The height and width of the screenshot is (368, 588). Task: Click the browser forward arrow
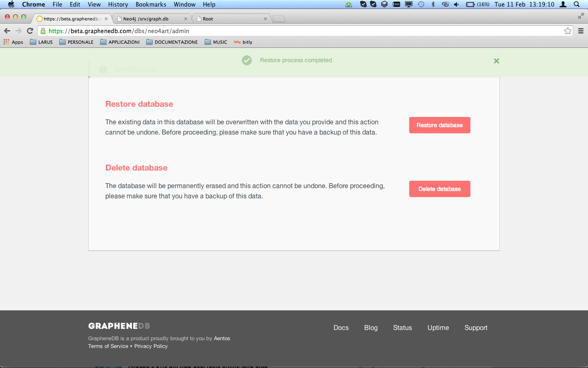pos(18,31)
